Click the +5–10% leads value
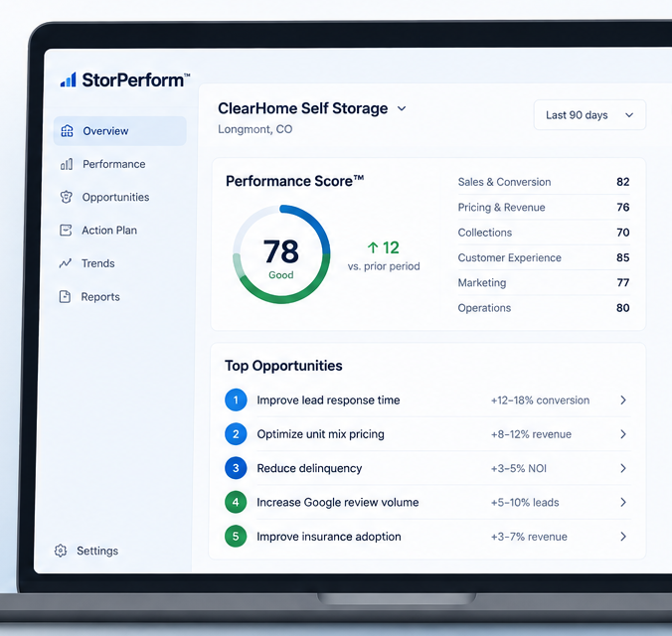The width and height of the screenshot is (672, 636). click(525, 502)
